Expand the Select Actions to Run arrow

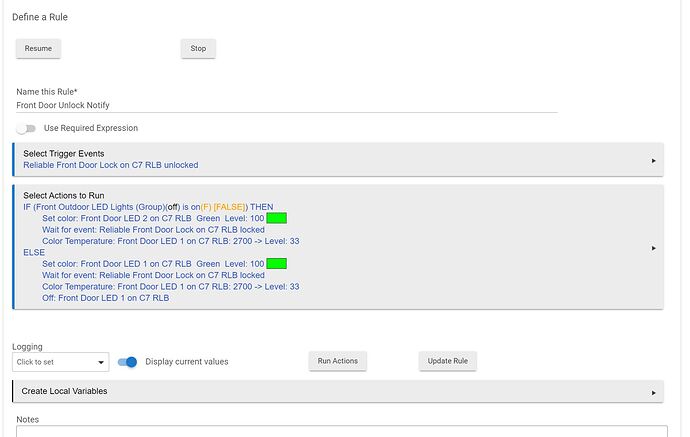click(x=653, y=248)
